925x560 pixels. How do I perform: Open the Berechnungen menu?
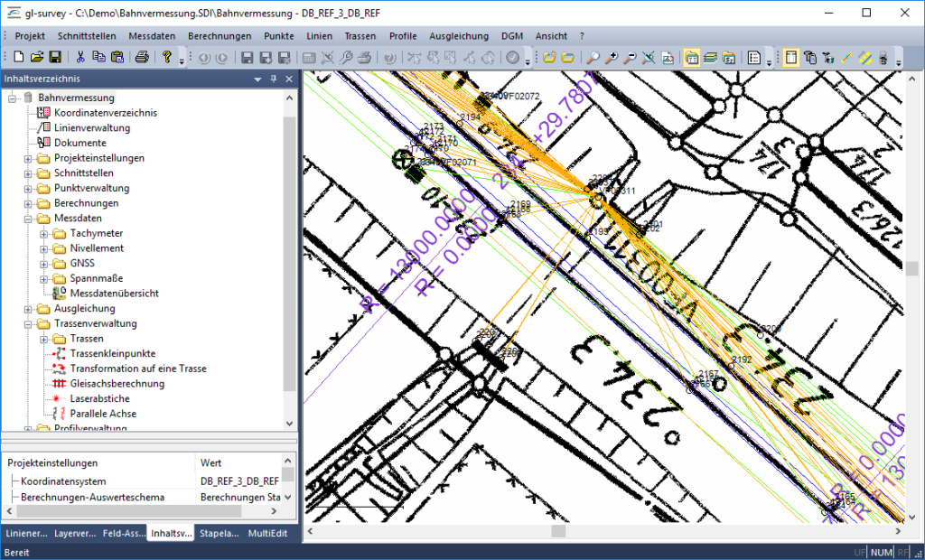coord(220,36)
